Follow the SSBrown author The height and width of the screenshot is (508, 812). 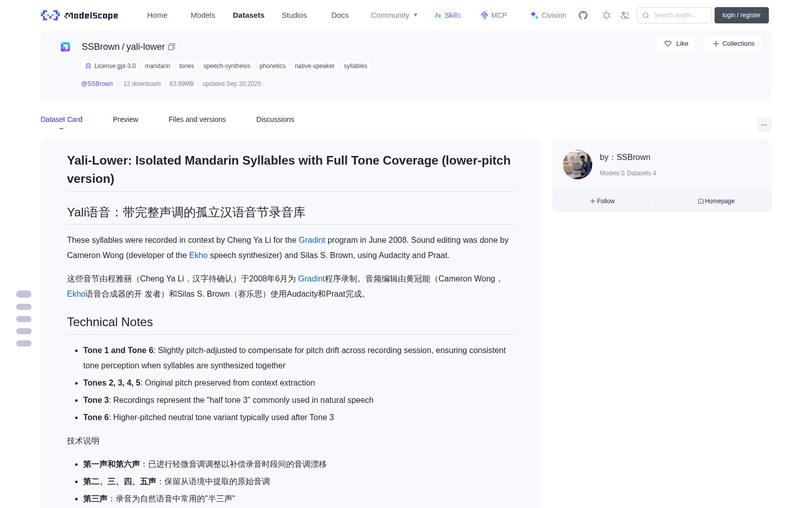[x=602, y=201]
